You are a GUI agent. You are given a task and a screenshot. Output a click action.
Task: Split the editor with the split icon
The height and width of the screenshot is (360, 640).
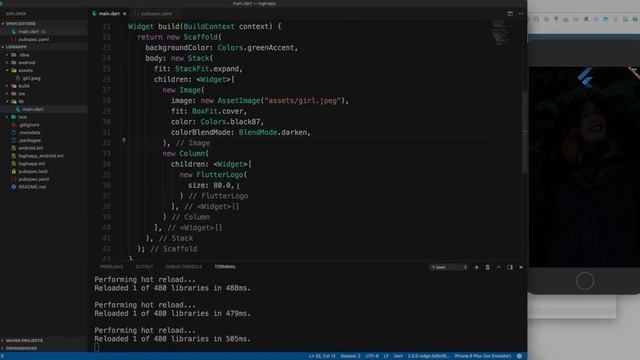[x=510, y=13]
